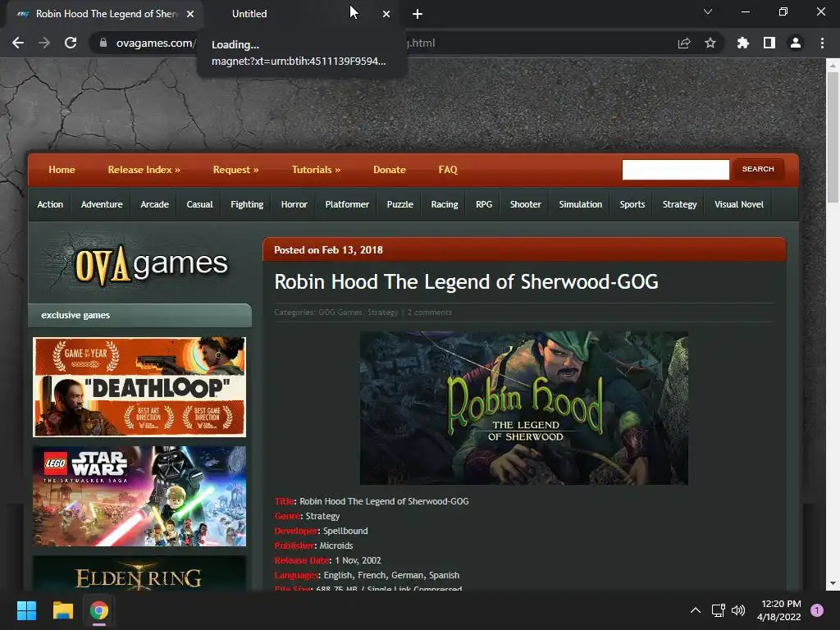Open a new tab with the plus icon
840x630 pixels.
pyautogui.click(x=418, y=14)
